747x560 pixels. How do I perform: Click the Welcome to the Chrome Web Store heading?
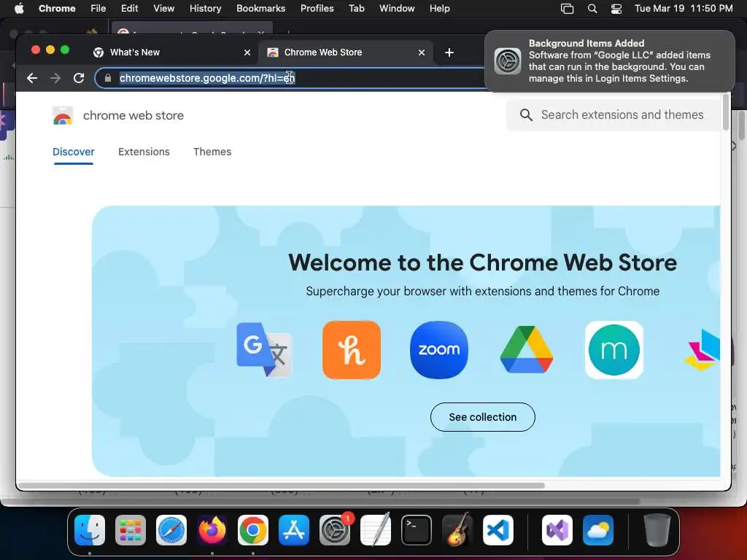[x=483, y=262]
